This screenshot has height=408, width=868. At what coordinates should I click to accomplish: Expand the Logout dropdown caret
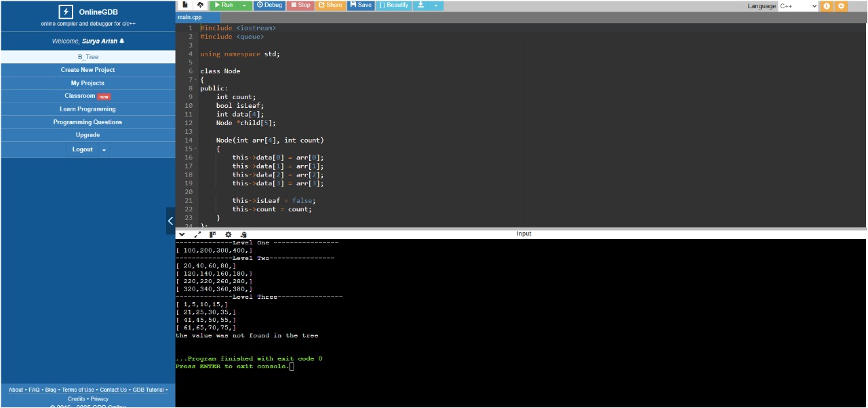click(x=104, y=150)
